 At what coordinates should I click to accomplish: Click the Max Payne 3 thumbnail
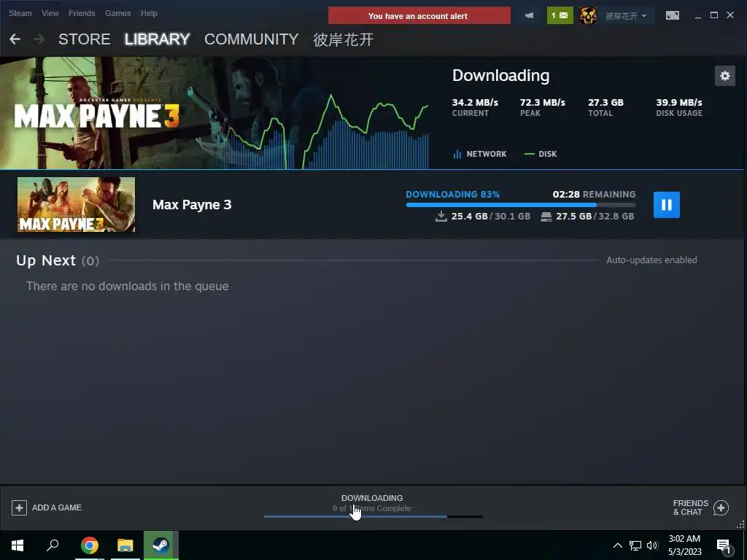pyautogui.click(x=76, y=205)
